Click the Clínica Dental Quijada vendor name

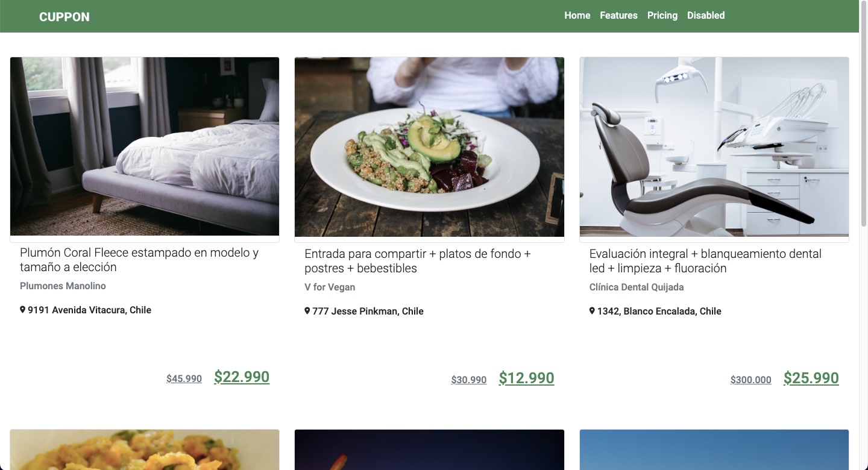637,287
